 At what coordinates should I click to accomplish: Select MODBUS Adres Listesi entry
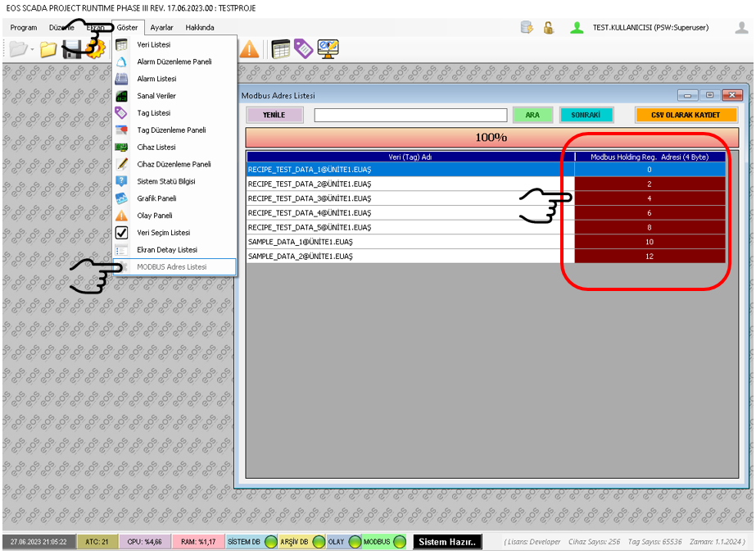click(174, 267)
